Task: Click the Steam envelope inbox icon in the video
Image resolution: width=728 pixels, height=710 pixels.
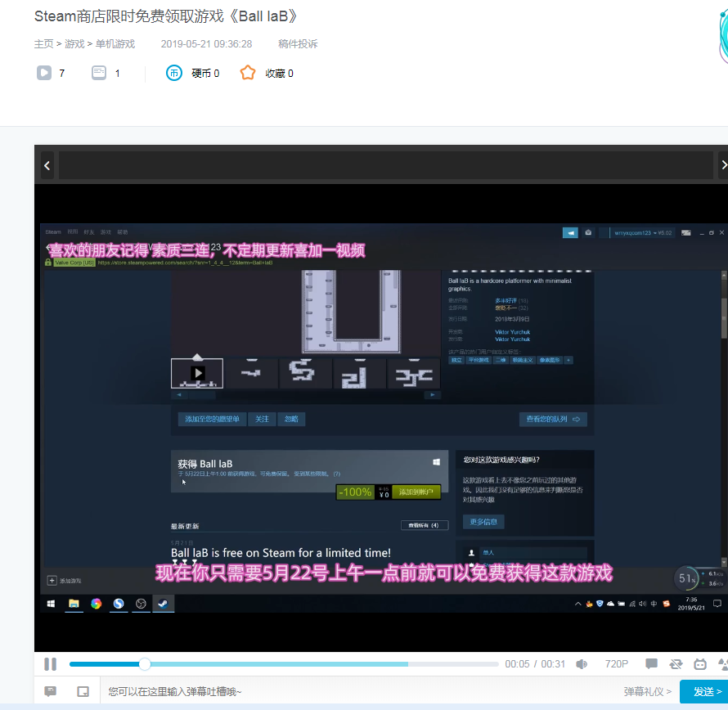Action: [x=588, y=232]
